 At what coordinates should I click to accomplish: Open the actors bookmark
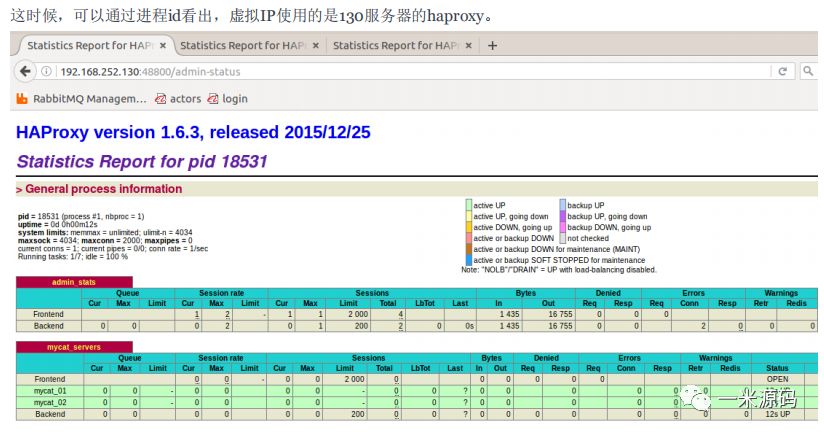pyautogui.click(x=178, y=99)
